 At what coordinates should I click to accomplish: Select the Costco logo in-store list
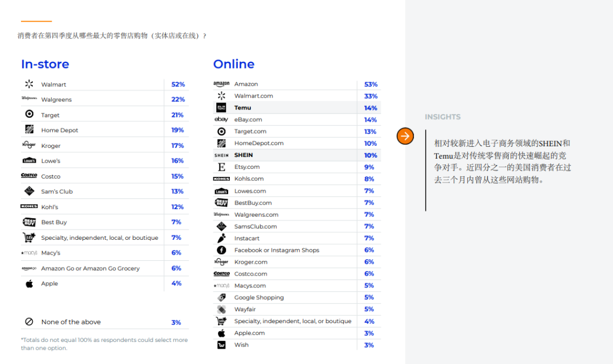(x=29, y=176)
